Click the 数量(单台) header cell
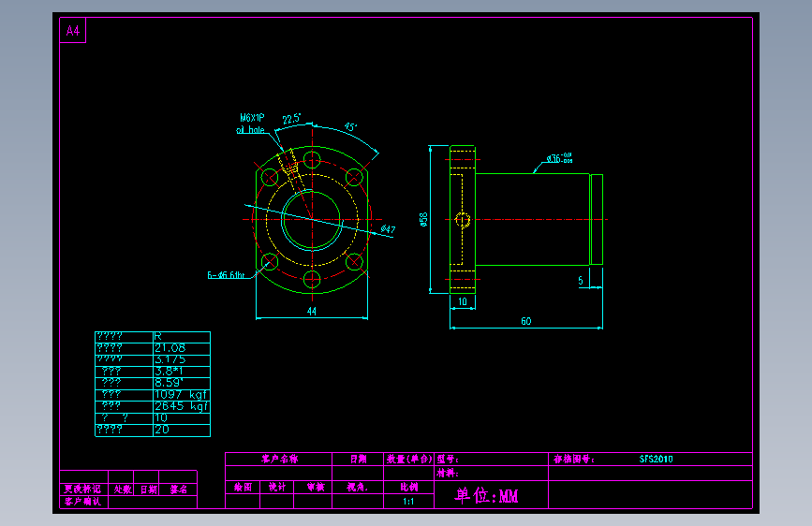 point(409,459)
